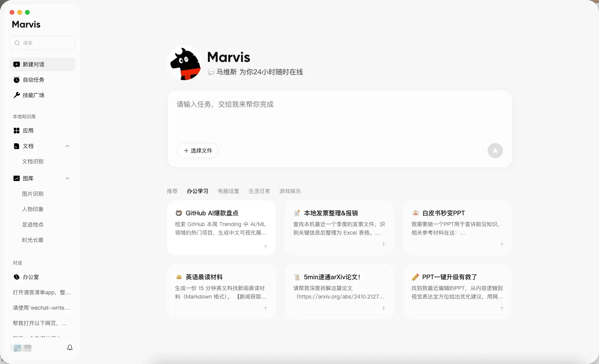
Task: Click the arrow on 本地发票整理&报销 card
Action: tap(383, 245)
